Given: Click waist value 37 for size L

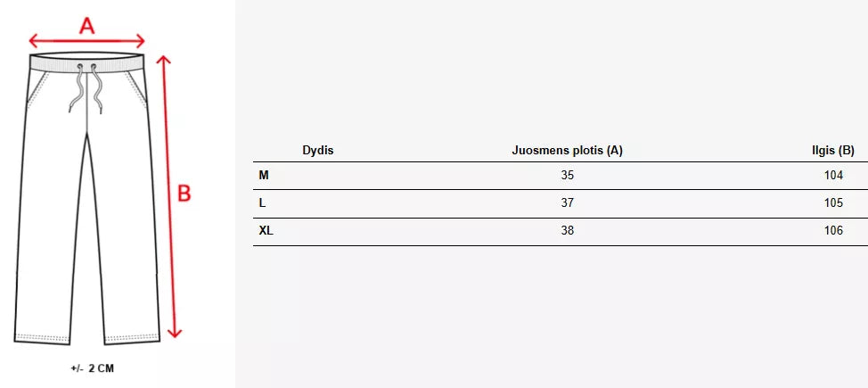Looking at the screenshot, I should (x=568, y=203).
